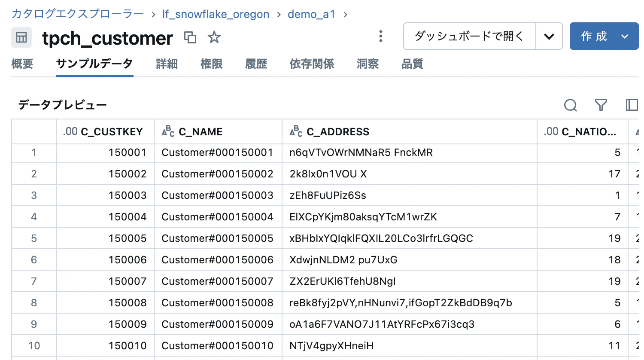Click the データプレビュー heading

tap(63, 105)
